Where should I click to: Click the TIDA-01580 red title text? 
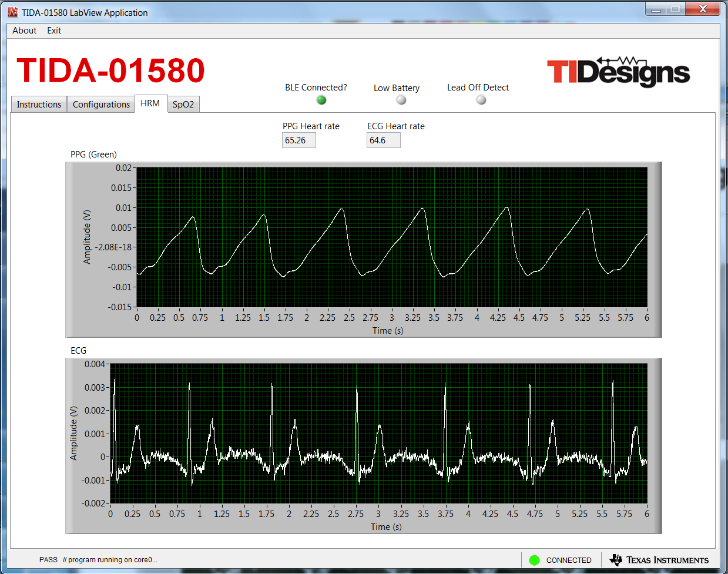tap(110, 71)
